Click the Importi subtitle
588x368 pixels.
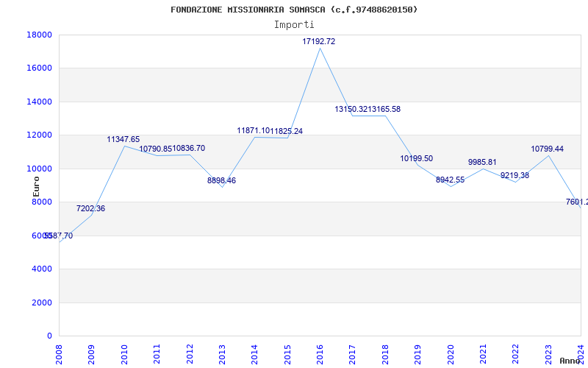click(294, 25)
